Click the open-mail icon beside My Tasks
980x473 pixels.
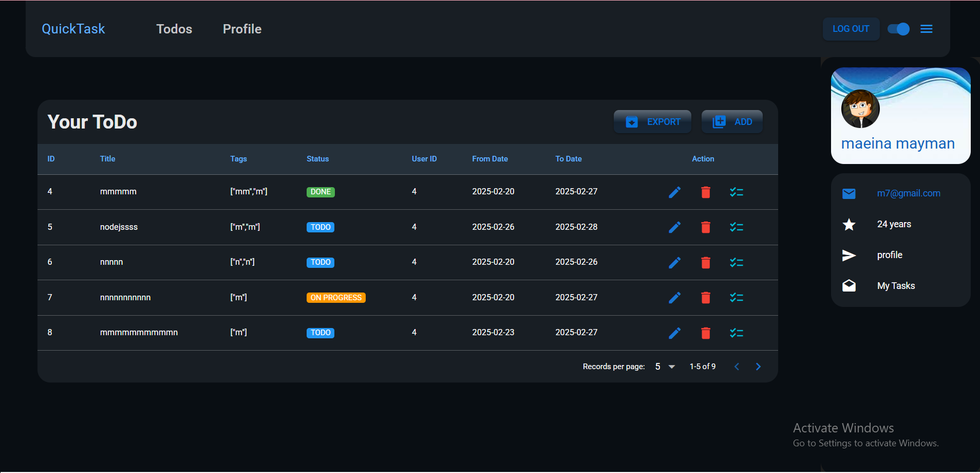tap(849, 286)
